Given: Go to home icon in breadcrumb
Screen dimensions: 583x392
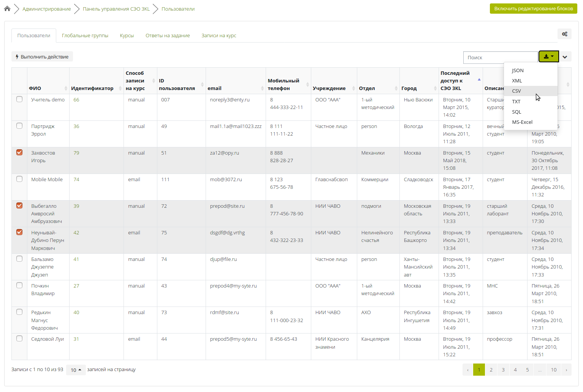Looking at the screenshot, I should pyautogui.click(x=7, y=8).
